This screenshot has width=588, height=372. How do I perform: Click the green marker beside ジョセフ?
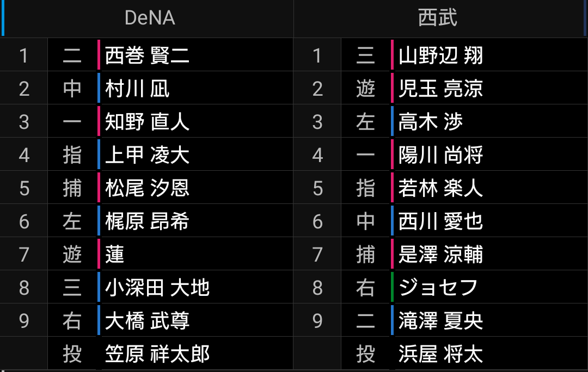(x=392, y=287)
